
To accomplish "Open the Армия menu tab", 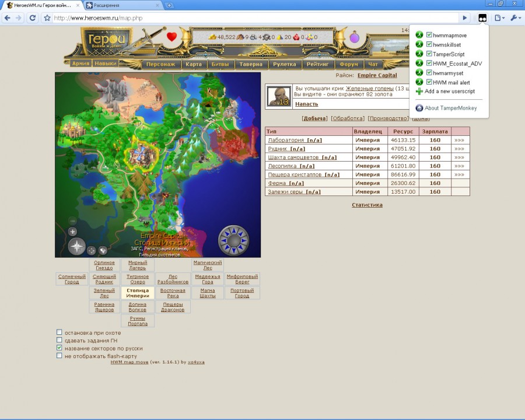I will pyautogui.click(x=80, y=64).
